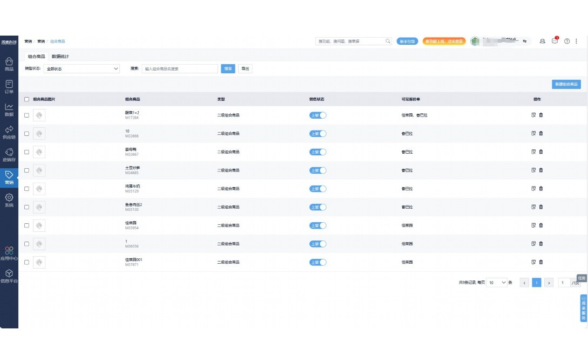Open 应用中心 app center

pyautogui.click(x=9, y=253)
